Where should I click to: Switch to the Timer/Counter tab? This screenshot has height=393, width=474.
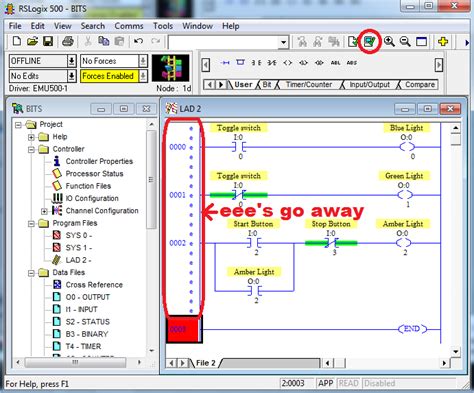click(x=309, y=85)
